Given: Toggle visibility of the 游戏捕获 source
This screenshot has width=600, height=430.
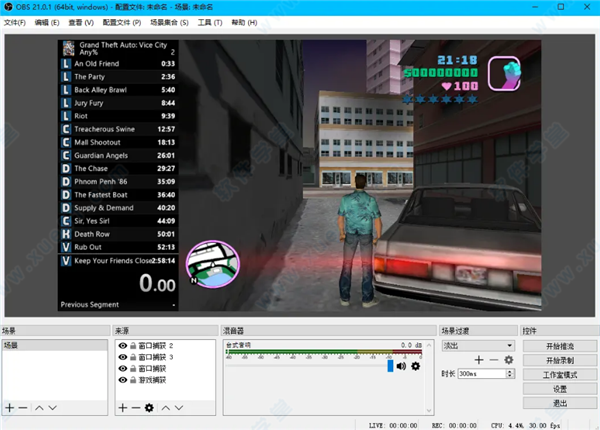Looking at the screenshot, I should (x=122, y=379).
